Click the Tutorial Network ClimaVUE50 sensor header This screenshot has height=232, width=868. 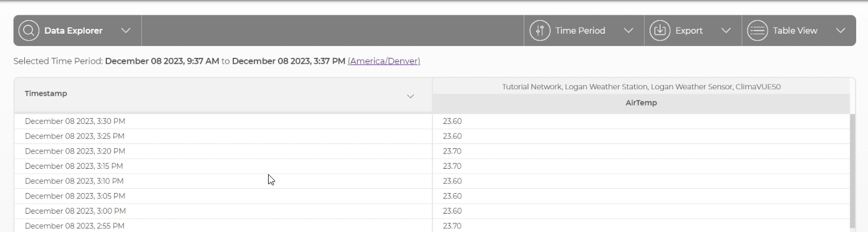pos(641,87)
